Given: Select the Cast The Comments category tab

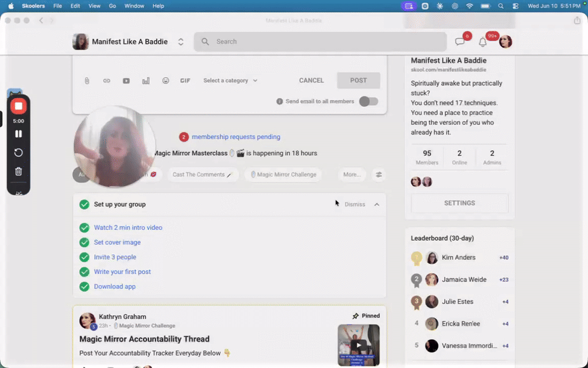Looking at the screenshot, I should tap(203, 175).
